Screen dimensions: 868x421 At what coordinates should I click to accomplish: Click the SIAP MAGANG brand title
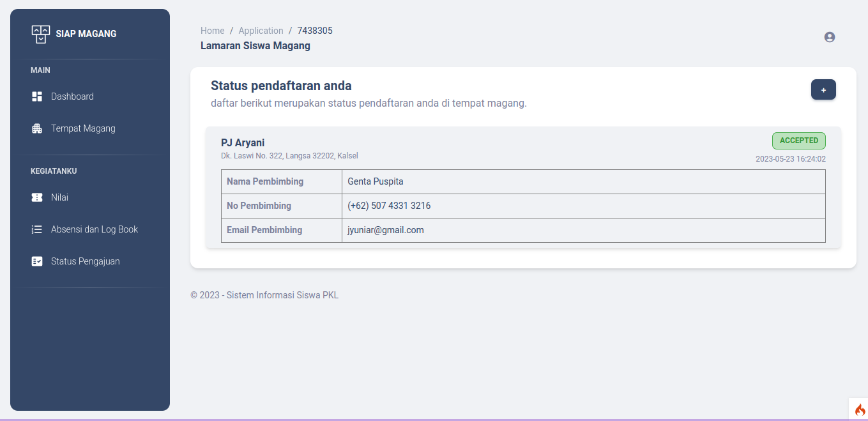(86, 34)
